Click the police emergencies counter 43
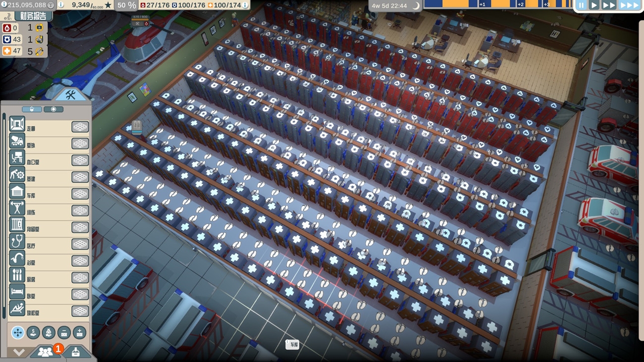 [x=12, y=40]
